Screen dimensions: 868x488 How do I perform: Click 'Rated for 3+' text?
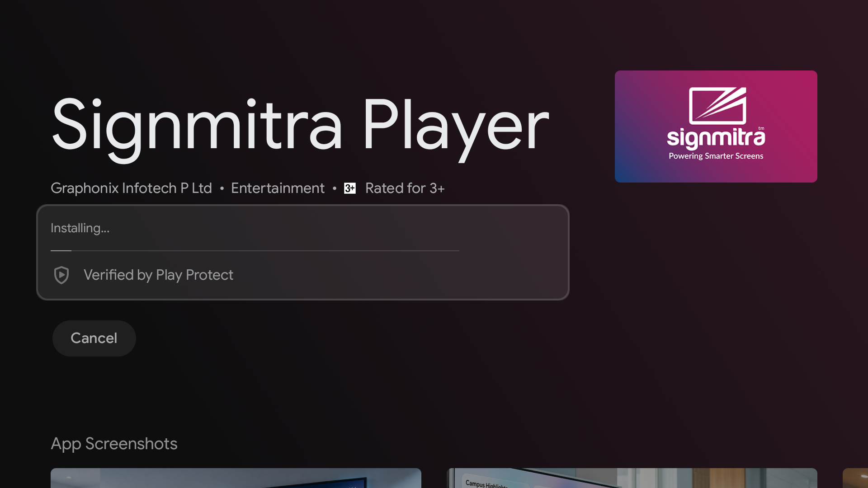(405, 188)
